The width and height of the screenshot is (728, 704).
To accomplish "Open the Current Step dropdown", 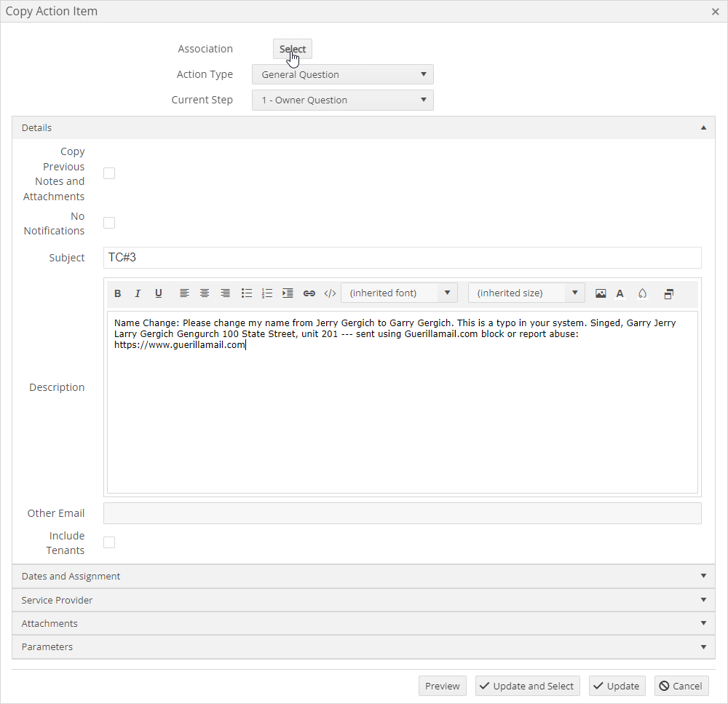I will pyautogui.click(x=343, y=100).
